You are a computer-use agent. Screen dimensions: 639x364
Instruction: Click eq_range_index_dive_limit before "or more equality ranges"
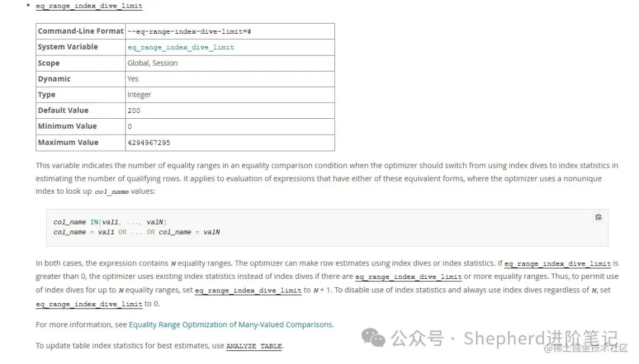coord(408,277)
